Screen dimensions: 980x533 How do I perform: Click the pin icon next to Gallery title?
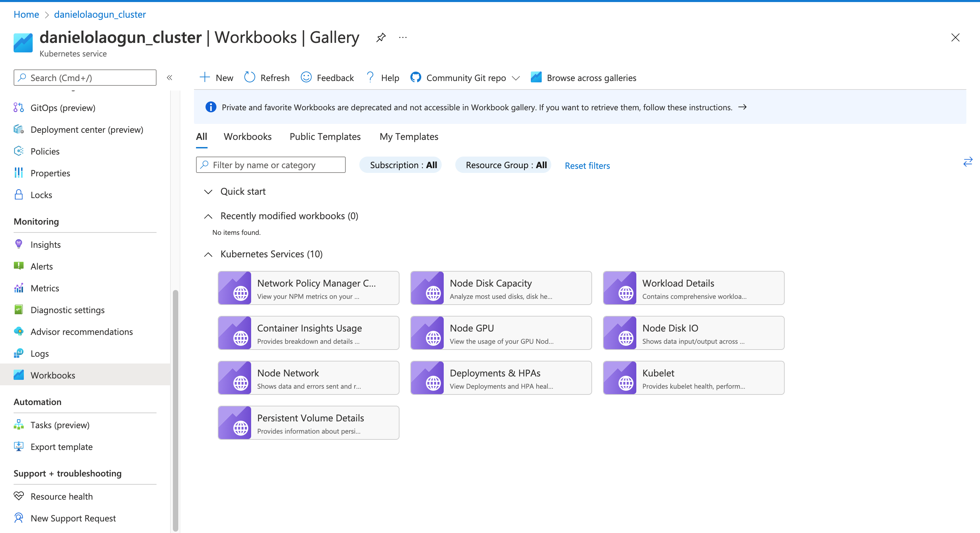tap(381, 37)
